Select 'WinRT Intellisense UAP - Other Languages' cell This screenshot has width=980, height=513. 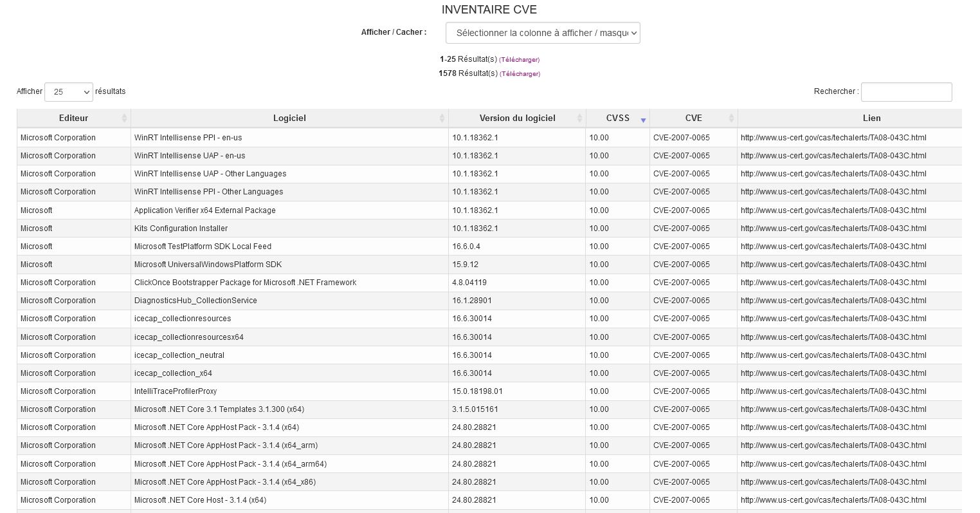tap(289, 174)
